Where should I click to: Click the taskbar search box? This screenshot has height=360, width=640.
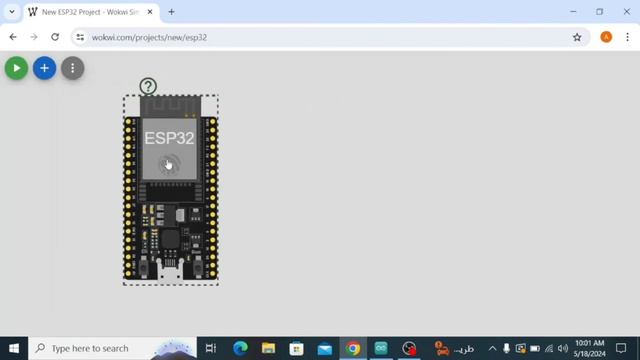[112, 348]
